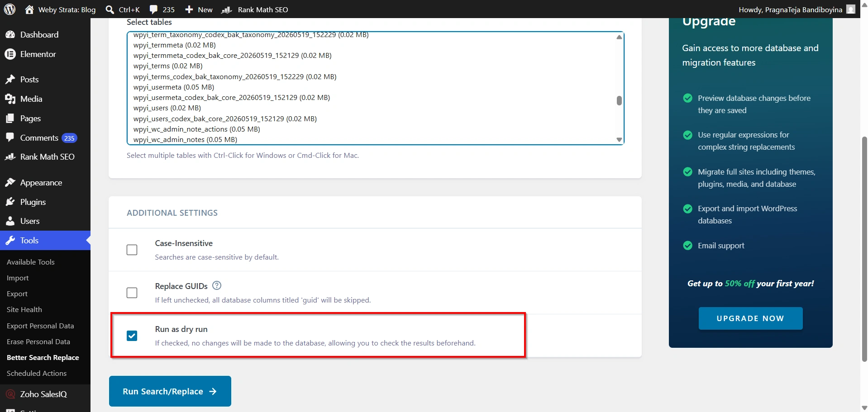The height and width of the screenshot is (412, 868).
Task: Click the Replace GUIDs help question icon
Action: click(x=217, y=285)
